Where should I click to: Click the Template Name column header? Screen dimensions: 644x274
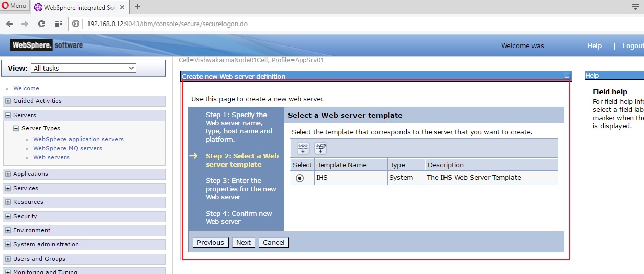[342, 165]
